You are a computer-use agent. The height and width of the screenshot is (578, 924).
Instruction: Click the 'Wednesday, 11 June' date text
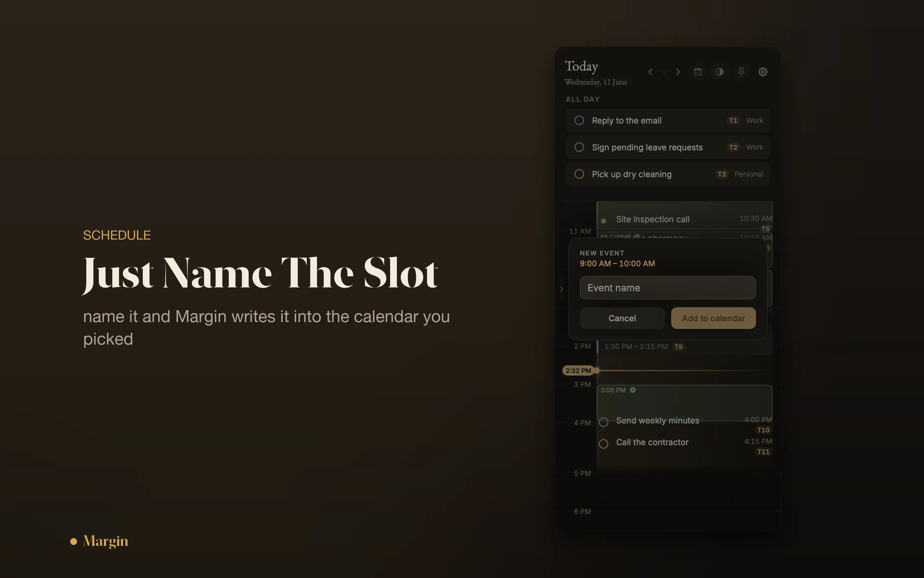pyautogui.click(x=596, y=82)
